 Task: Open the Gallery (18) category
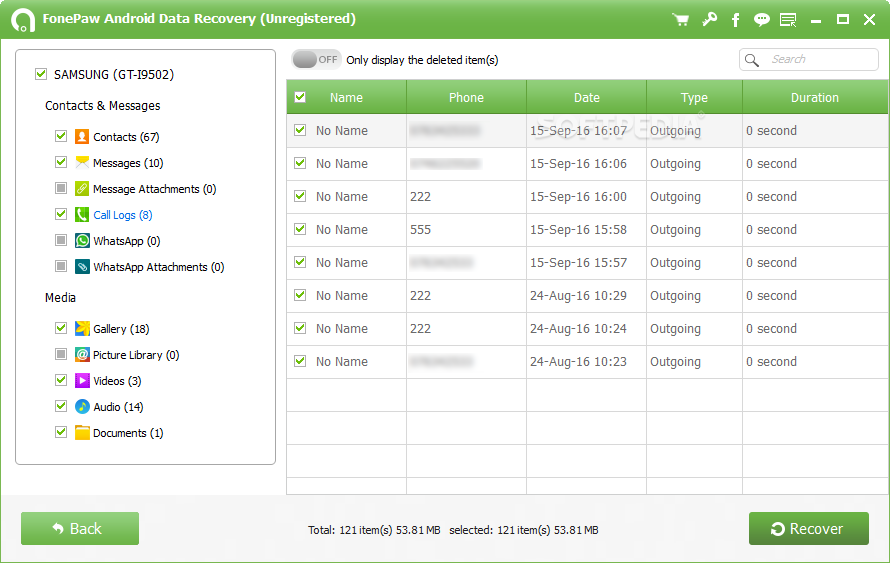click(x=121, y=329)
